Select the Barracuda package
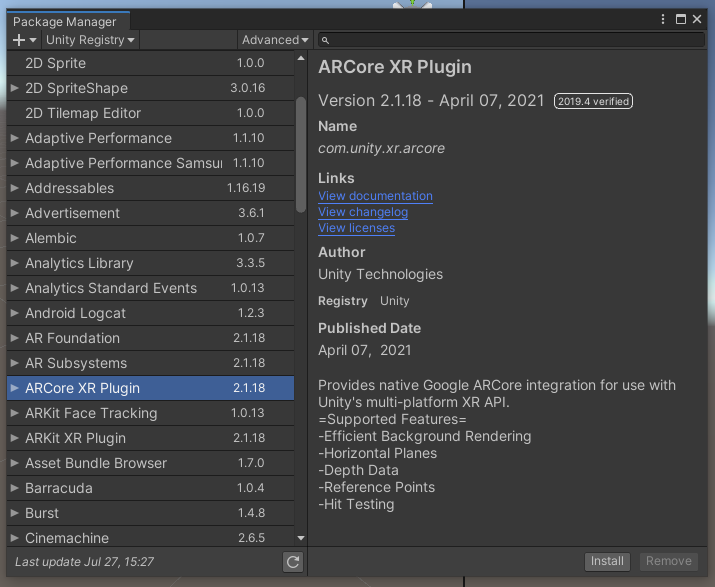The height and width of the screenshot is (587, 715). [x=150, y=488]
